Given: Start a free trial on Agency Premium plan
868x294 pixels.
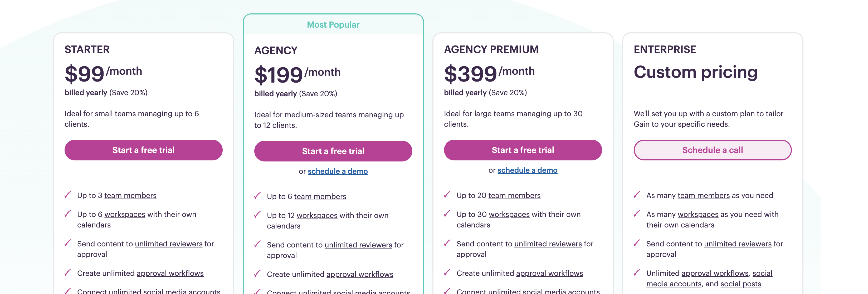Looking at the screenshot, I should pyautogui.click(x=523, y=150).
